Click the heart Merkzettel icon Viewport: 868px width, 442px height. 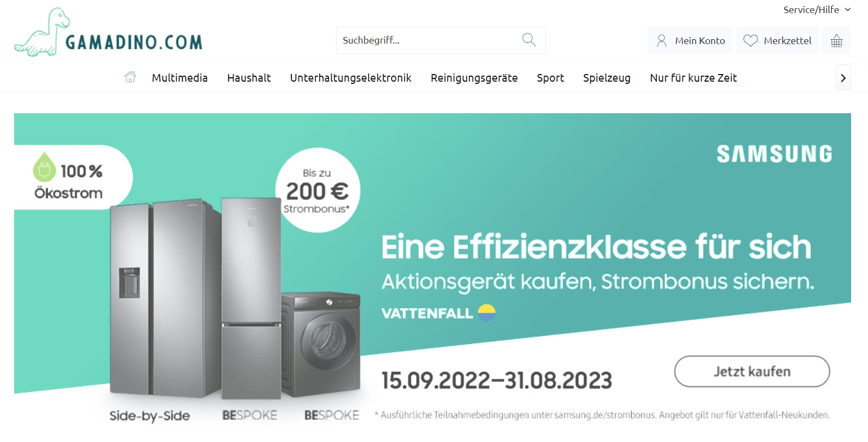[750, 41]
